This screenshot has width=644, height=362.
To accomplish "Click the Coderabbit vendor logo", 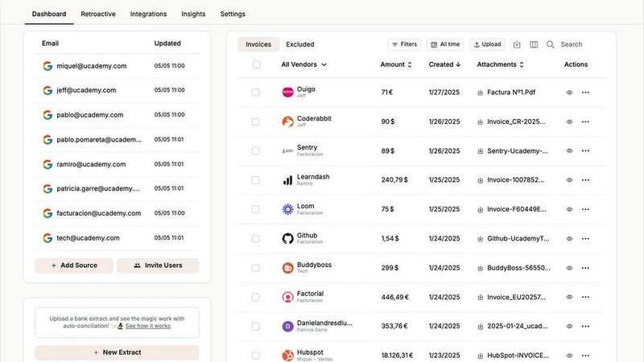I will (287, 121).
